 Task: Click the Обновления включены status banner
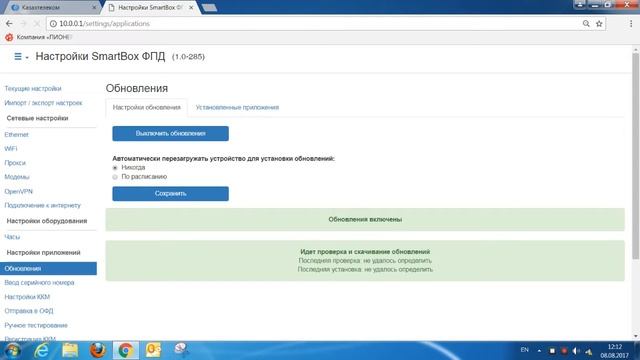coord(365,220)
